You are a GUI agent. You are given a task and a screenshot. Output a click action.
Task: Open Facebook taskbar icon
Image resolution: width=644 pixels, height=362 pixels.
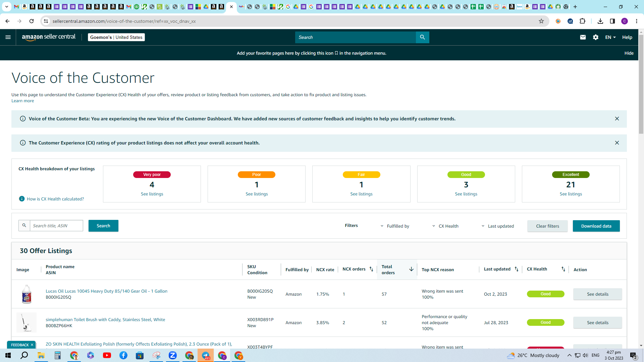coord(123,355)
